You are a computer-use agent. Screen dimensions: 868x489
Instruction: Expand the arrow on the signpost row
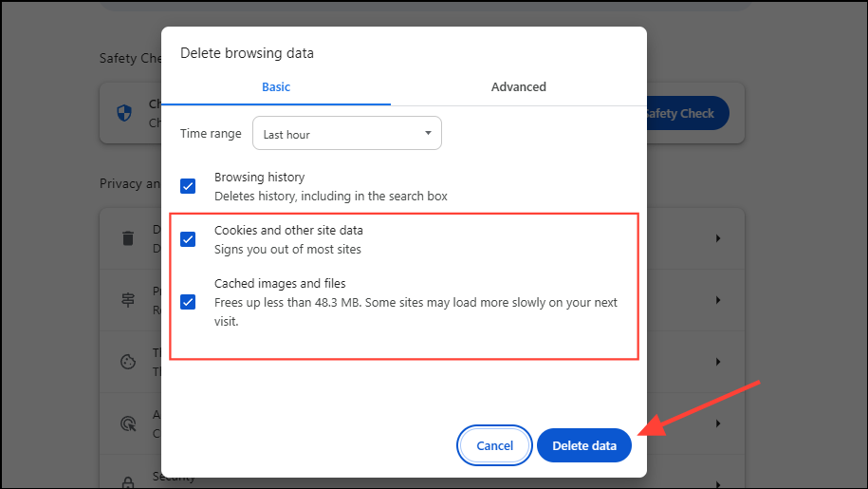(718, 300)
